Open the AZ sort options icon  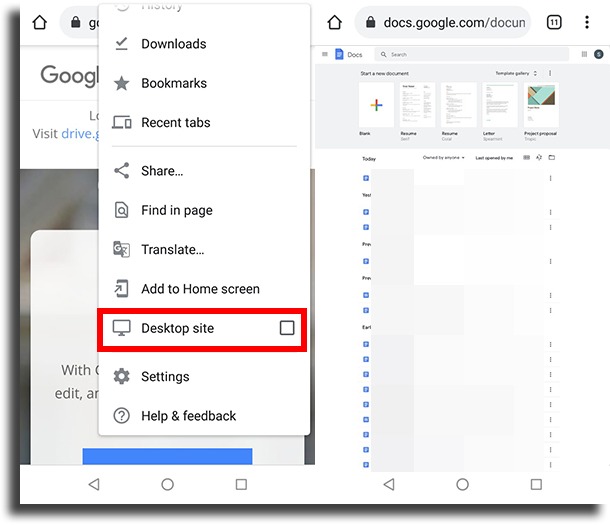[539, 158]
